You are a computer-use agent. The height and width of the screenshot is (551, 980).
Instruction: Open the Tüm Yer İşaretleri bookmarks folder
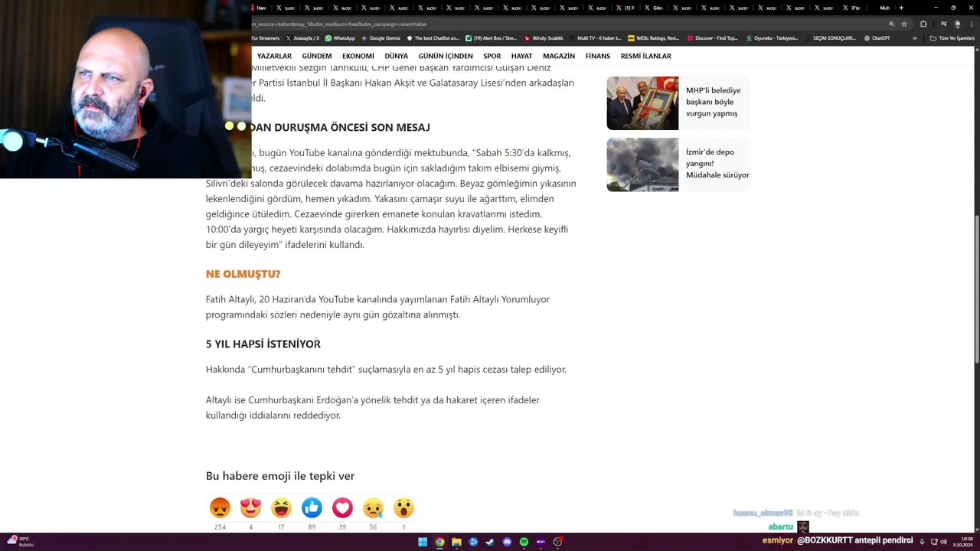point(952,38)
